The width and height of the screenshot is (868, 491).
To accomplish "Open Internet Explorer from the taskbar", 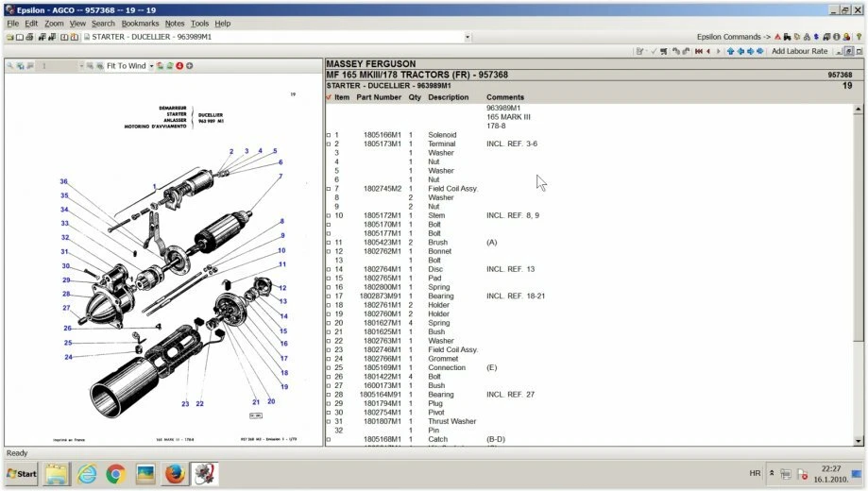I will [x=87, y=474].
